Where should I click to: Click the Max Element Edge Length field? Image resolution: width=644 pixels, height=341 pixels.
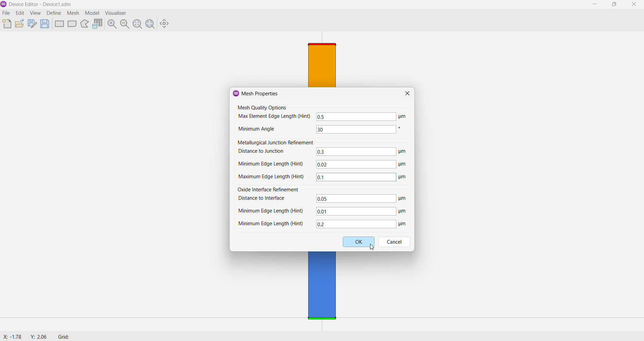[356, 117]
